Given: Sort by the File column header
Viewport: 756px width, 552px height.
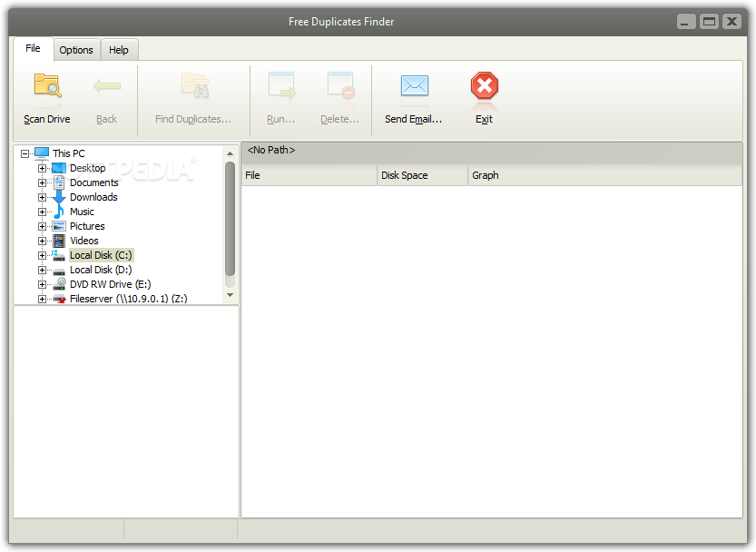Looking at the screenshot, I should (x=309, y=175).
